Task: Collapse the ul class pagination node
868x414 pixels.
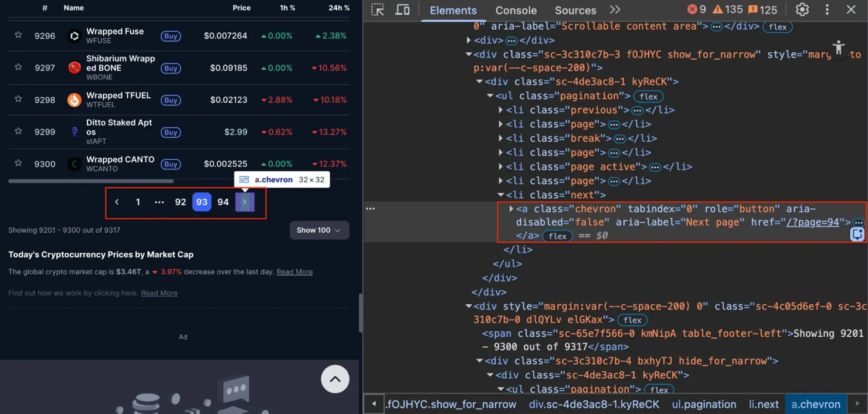Action: point(490,96)
